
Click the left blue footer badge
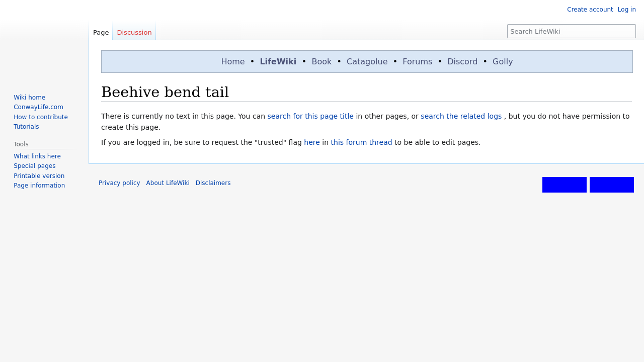point(564,185)
